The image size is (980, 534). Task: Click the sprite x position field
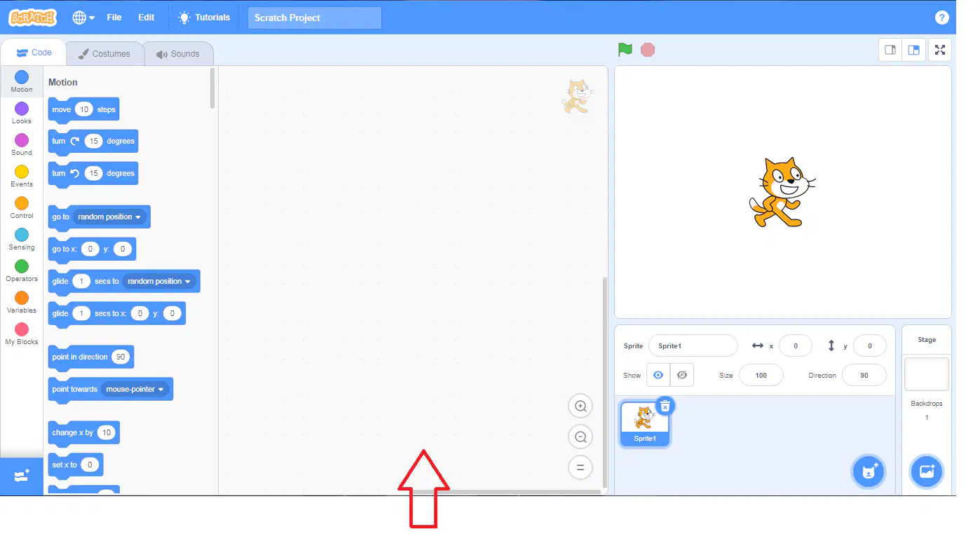[796, 346]
